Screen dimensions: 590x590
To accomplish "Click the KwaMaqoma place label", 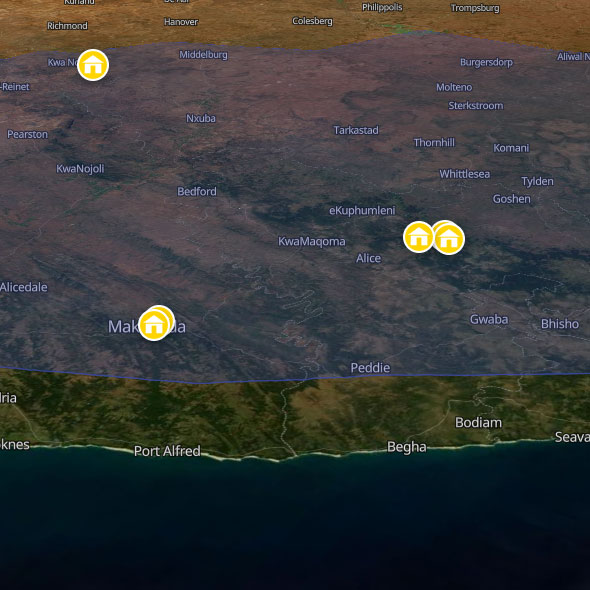I will pyautogui.click(x=312, y=242).
